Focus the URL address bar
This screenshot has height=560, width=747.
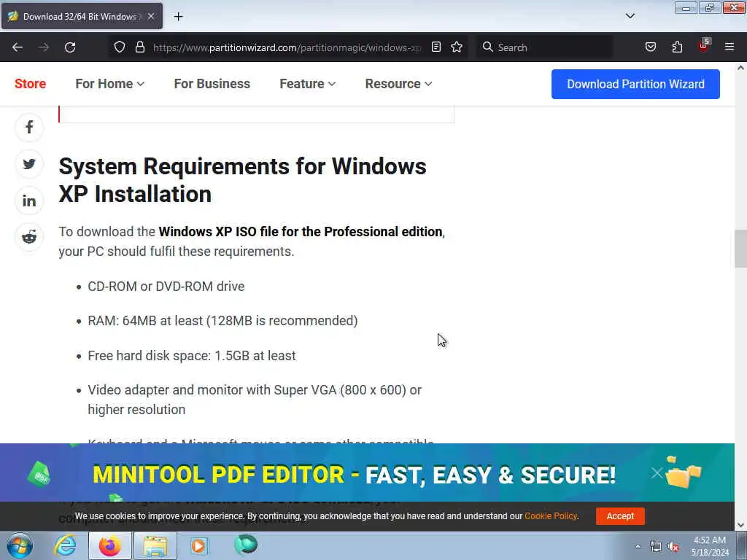click(287, 47)
